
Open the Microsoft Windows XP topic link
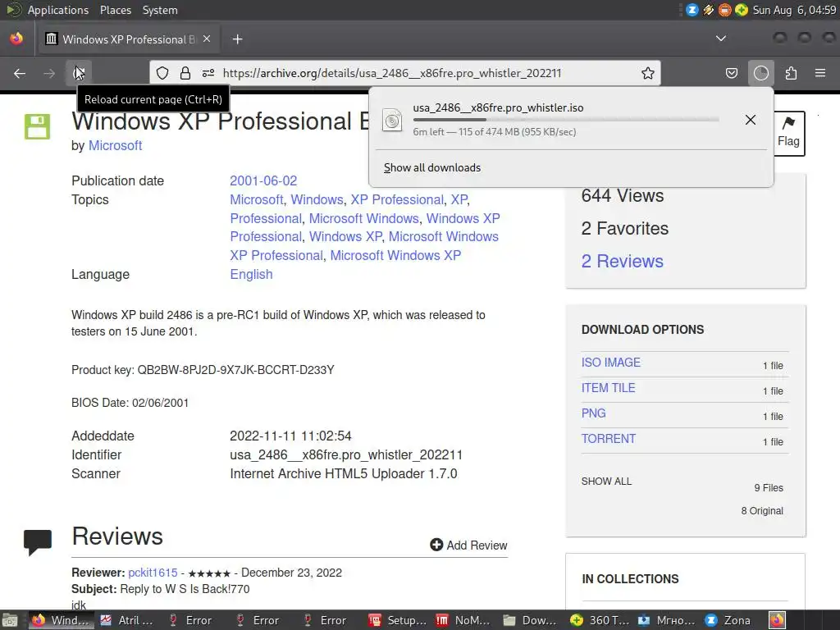click(395, 256)
